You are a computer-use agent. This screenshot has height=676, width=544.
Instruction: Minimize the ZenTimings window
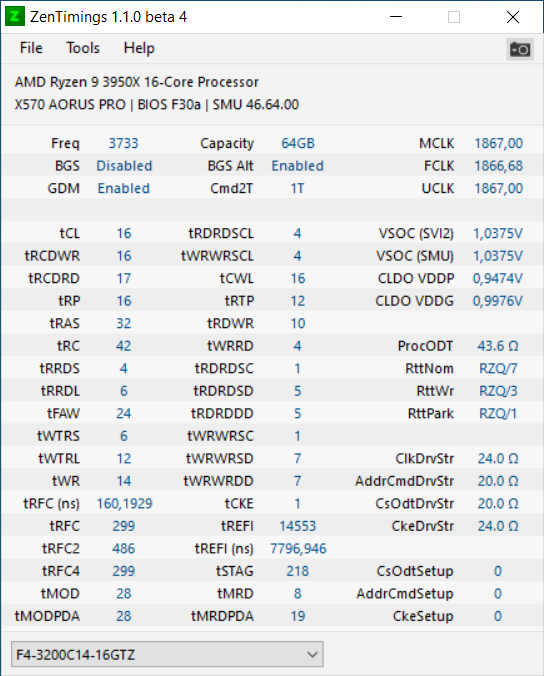(x=396, y=17)
